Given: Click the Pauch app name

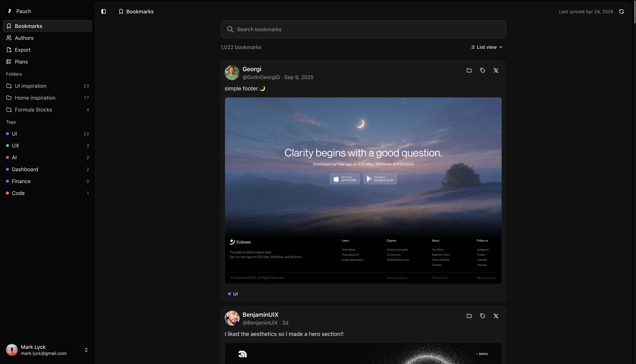Looking at the screenshot, I should click(x=24, y=11).
